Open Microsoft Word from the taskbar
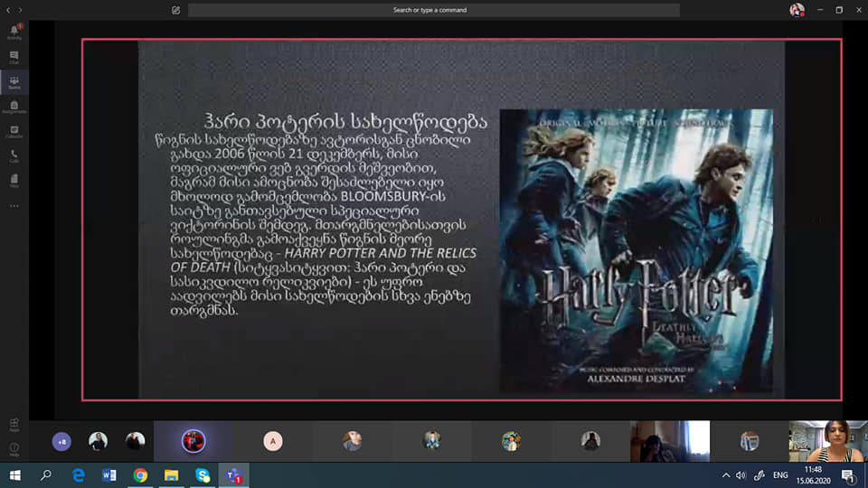The image size is (868, 488). tap(109, 475)
